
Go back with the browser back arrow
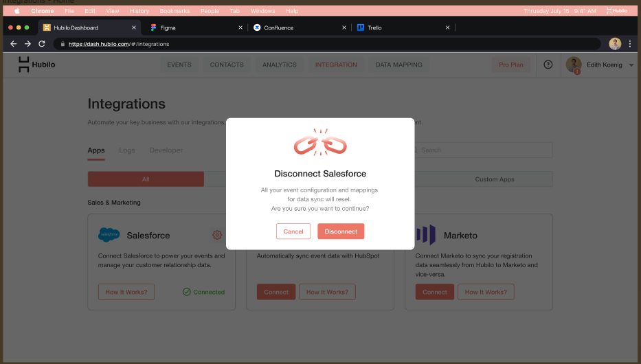tap(14, 44)
